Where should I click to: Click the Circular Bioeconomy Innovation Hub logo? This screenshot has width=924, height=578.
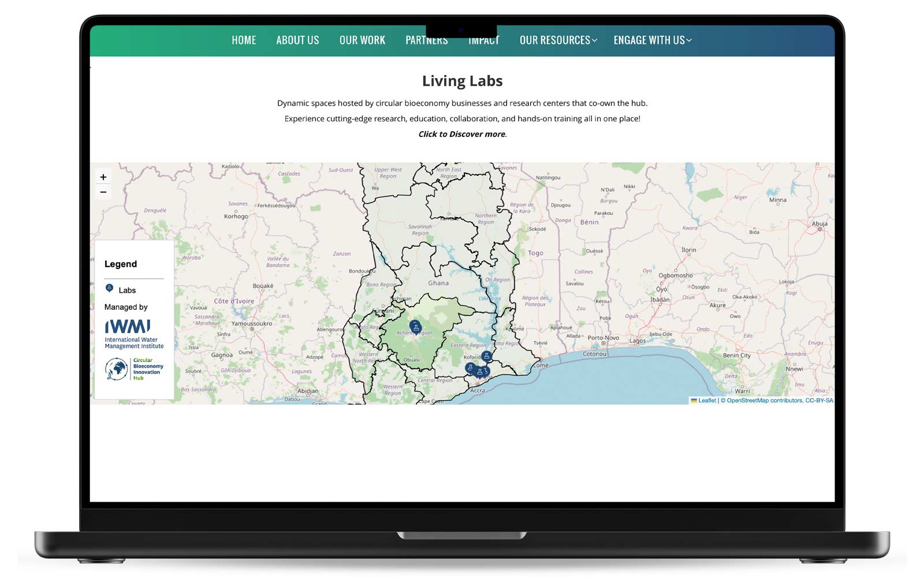pos(134,369)
